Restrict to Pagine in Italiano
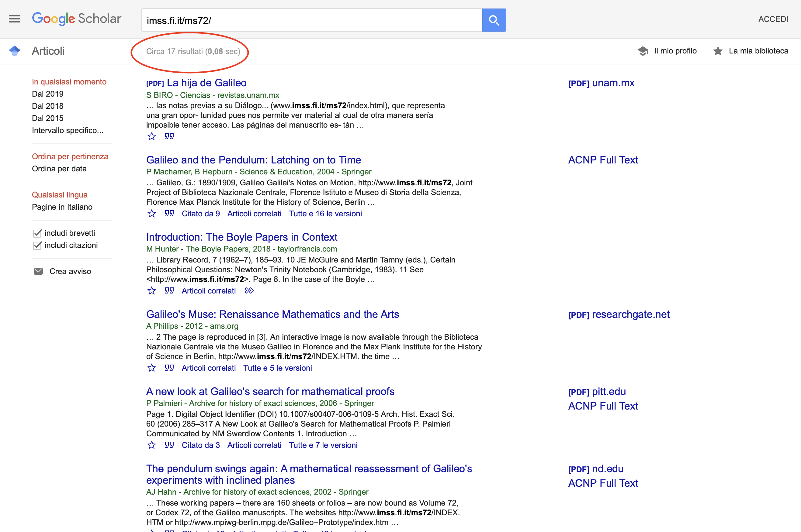 (62, 207)
